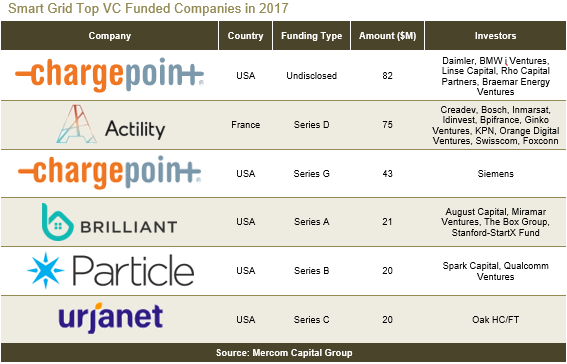Image resolution: width=567 pixels, height=364 pixels.
Task: Click the ChargePoint logo in the first row
Action: click(109, 75)
